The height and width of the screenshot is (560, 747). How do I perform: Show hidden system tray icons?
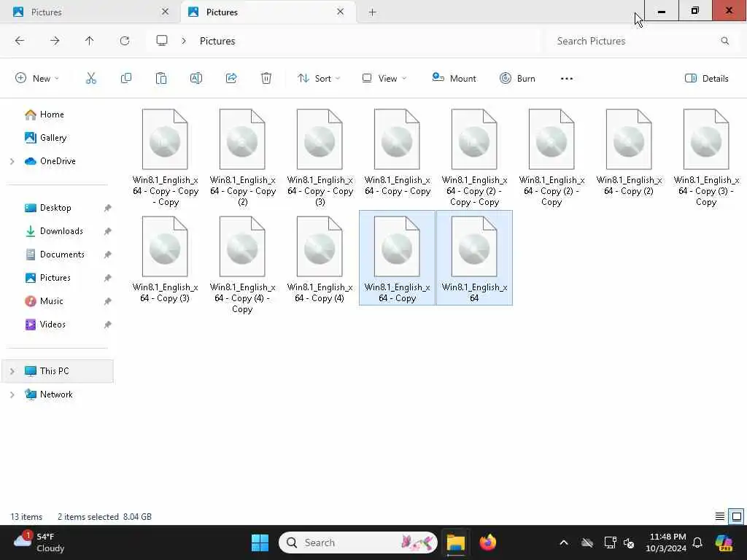pos(564,542)
